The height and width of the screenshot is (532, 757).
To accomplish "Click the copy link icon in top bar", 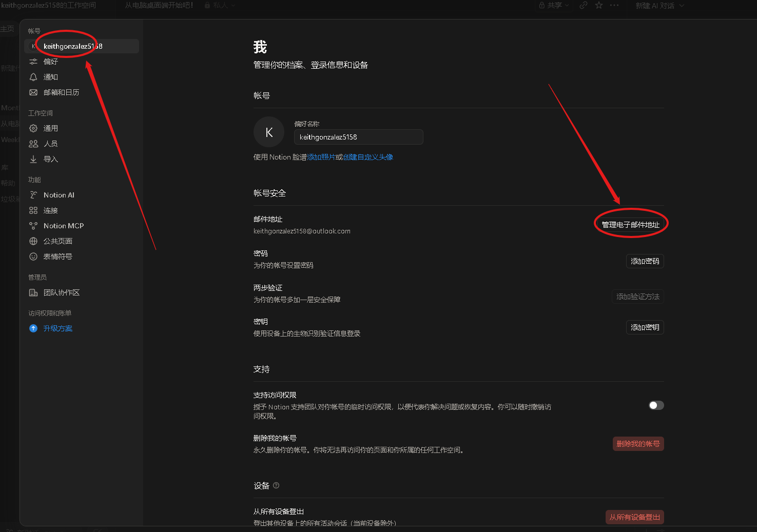I will tap(584, 5).
